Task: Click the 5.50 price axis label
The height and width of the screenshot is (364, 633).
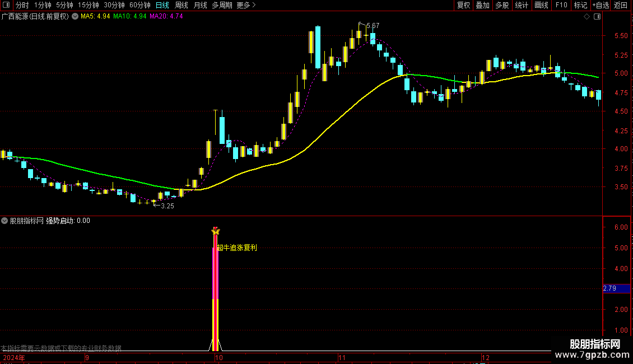Action: coord(621,36)
